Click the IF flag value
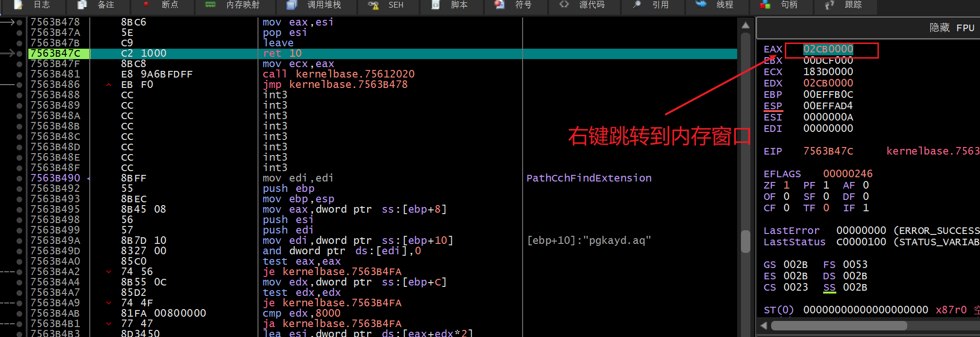The height and width of the screenshot is (337, 980). [866, 208]
